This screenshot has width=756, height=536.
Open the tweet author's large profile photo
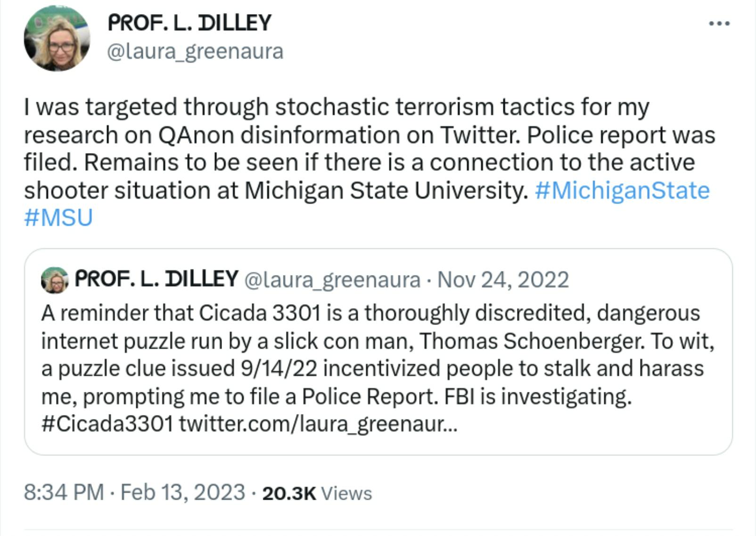[57, 39]
